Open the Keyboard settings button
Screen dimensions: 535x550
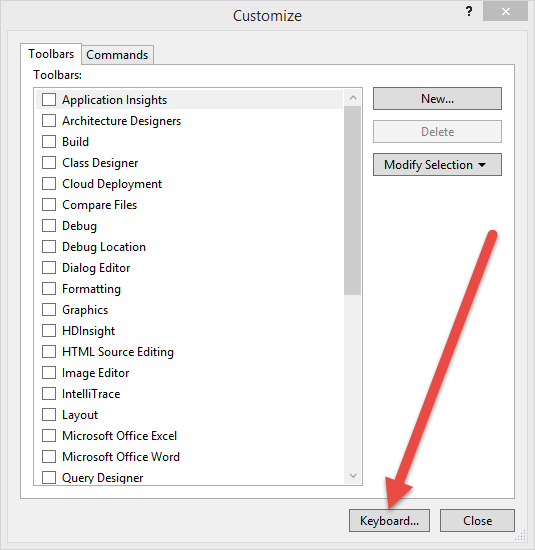389,521
